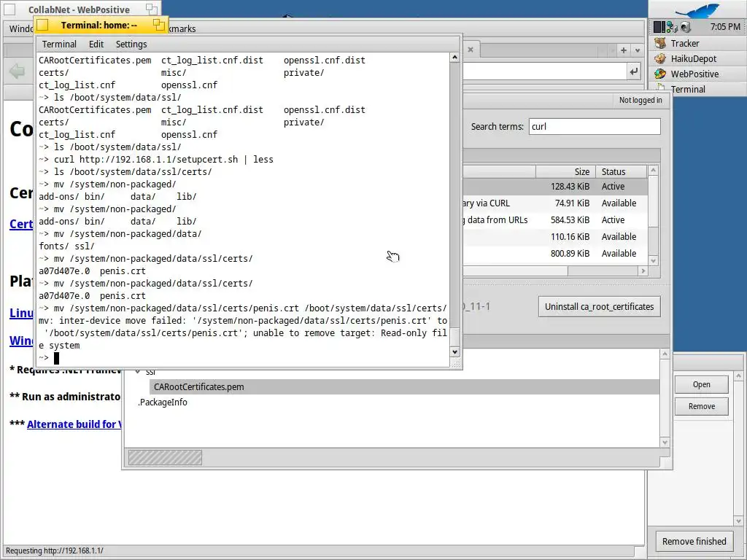The width and height of the screenshot is (747, 560).
Task: Click the Terminal window close box
Action: coord(42,25)
